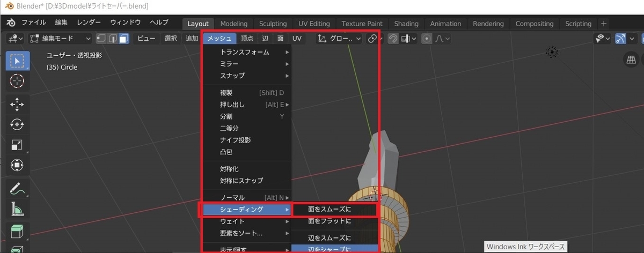Open the Texture Paint workspace tab
Viewport: 644px width, 253px height.
362,24
